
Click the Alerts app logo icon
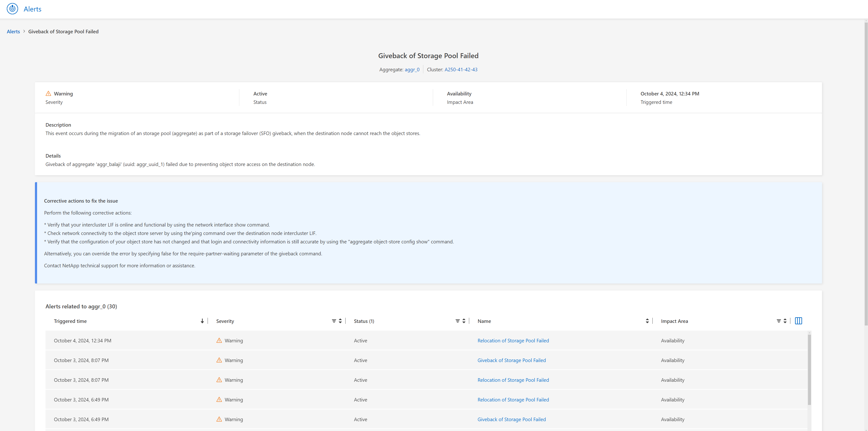coord(12,9)
